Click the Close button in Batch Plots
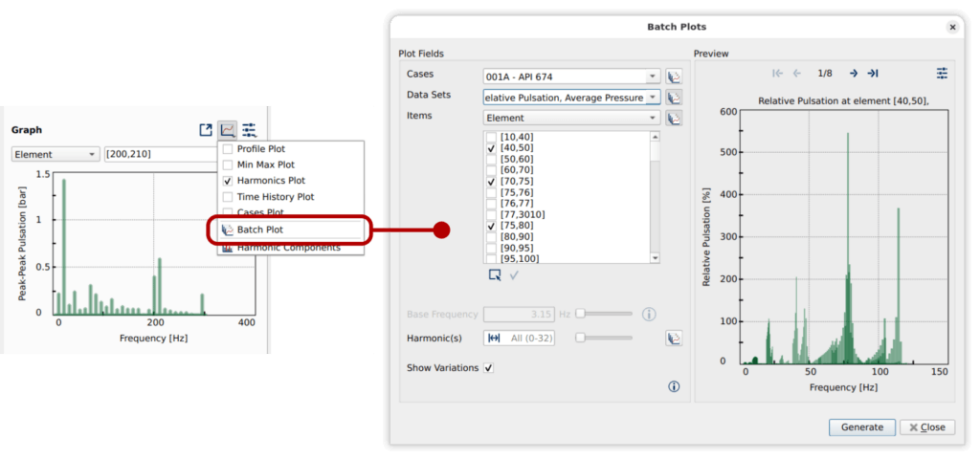This screenshot has width=980, height=460. click(x=926, y=427)
